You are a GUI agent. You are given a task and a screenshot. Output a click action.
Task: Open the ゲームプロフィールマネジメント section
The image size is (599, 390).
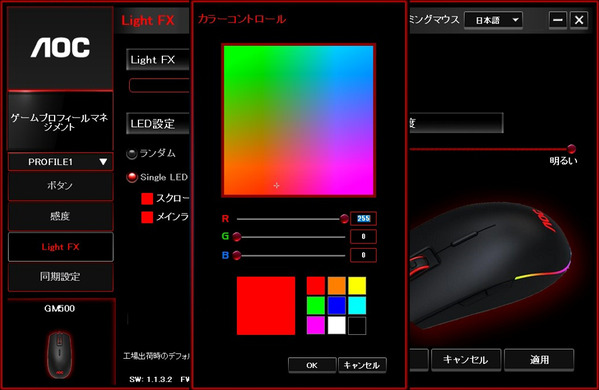(60, 121)
